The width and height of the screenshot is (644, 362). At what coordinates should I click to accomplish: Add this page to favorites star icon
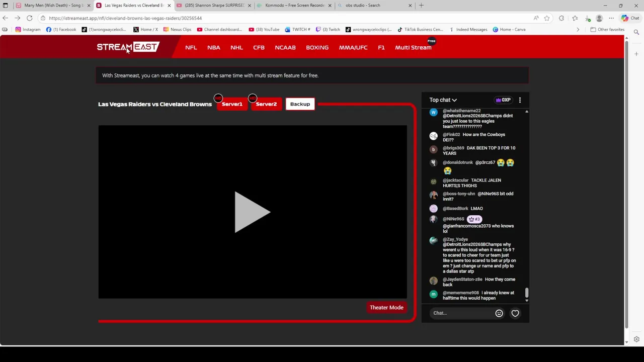547,18
